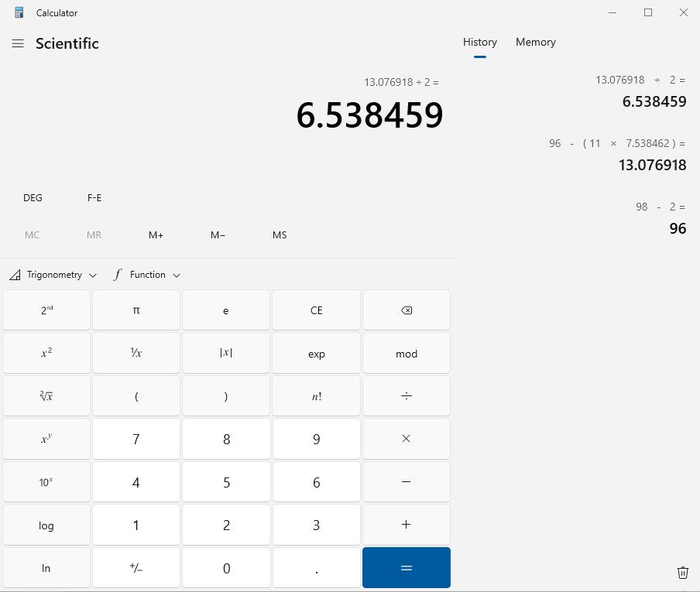Viewport: 700px width, 592px height.
Task: Click the multiply operator key
Action: pyautogui.click(x=407, y=439)
